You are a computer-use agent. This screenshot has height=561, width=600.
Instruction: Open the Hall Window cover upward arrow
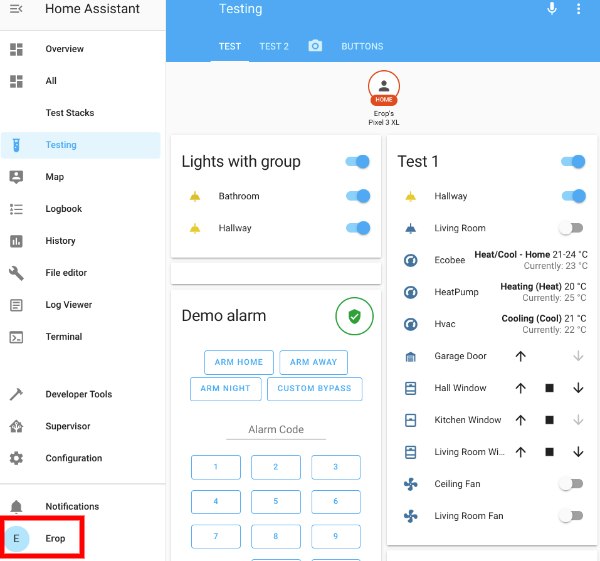[520, 388]
